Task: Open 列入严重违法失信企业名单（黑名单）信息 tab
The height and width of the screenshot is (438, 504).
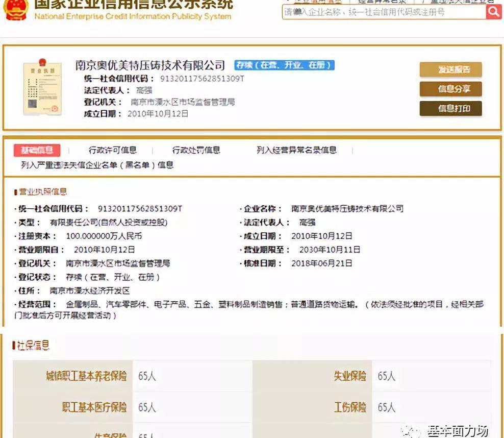Action: pyautogui.click(x=97, y=165)
